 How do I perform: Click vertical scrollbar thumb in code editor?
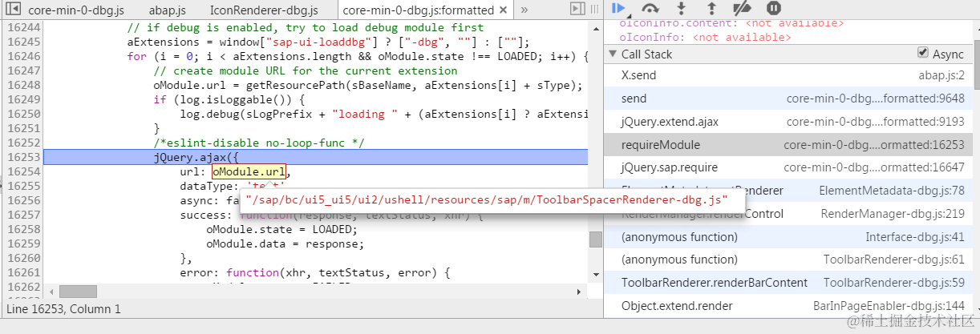click(595, 239)
